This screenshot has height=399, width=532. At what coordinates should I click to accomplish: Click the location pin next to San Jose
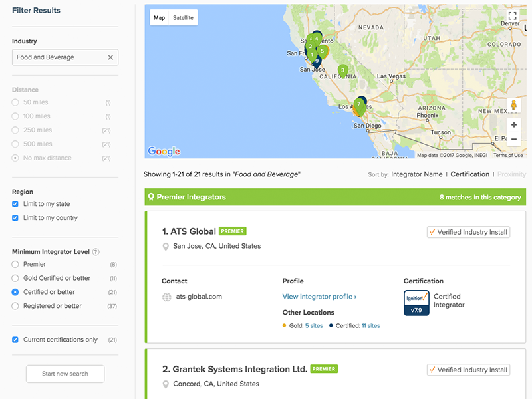pos(166,247)
